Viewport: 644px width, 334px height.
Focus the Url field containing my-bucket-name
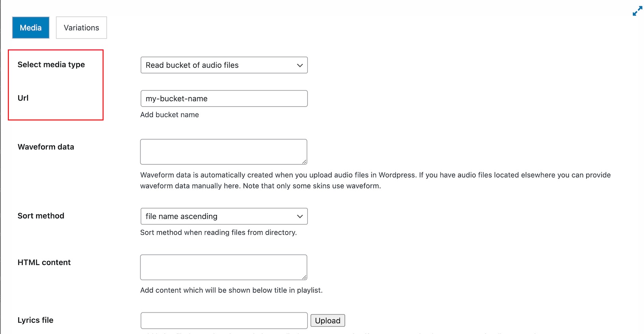tap(224, 98)
